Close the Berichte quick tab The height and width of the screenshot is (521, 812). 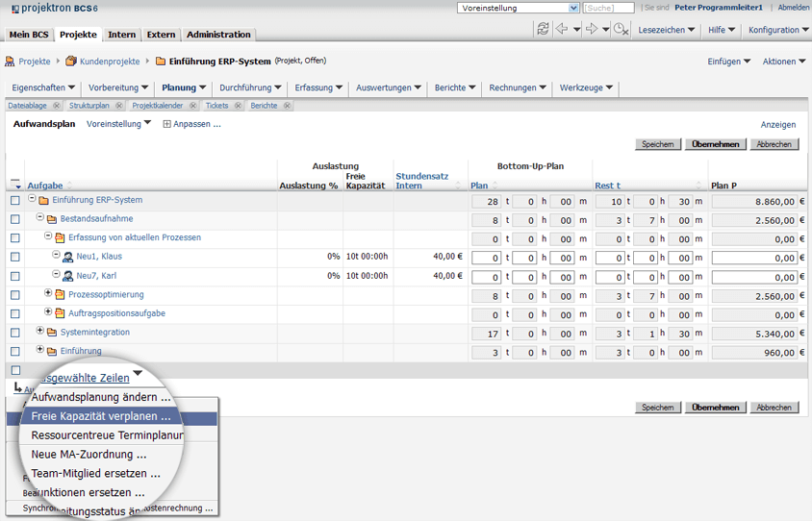coord(287,106)
